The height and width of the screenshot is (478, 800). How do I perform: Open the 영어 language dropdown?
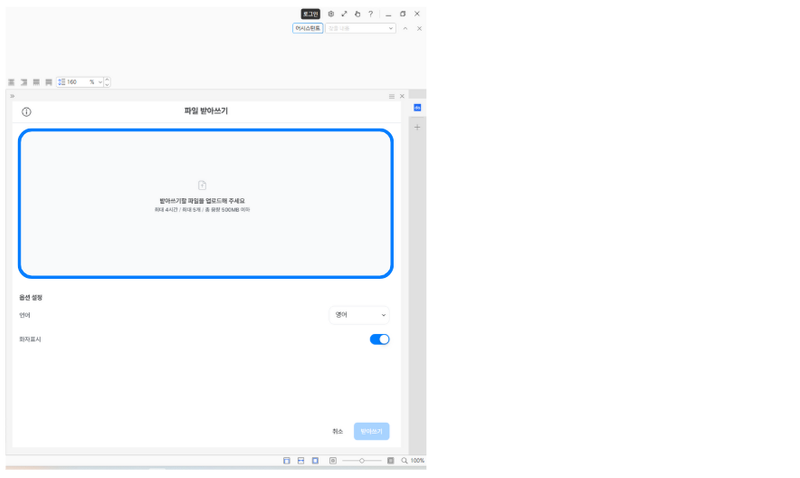tap(359, 315)
